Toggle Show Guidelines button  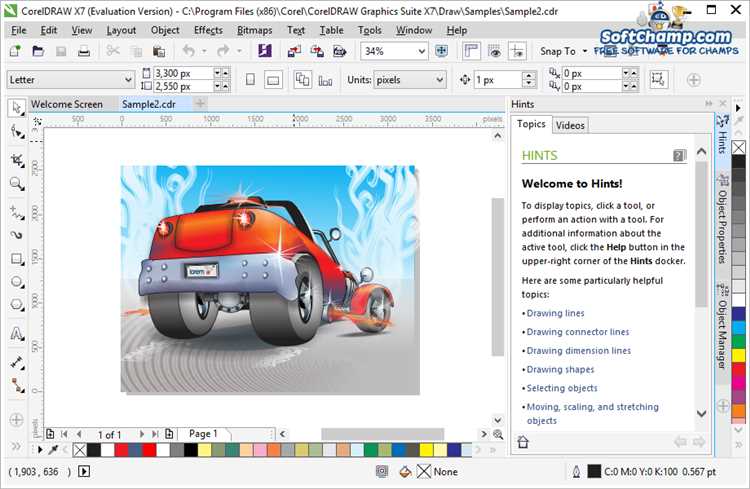(x=518, y=51)
